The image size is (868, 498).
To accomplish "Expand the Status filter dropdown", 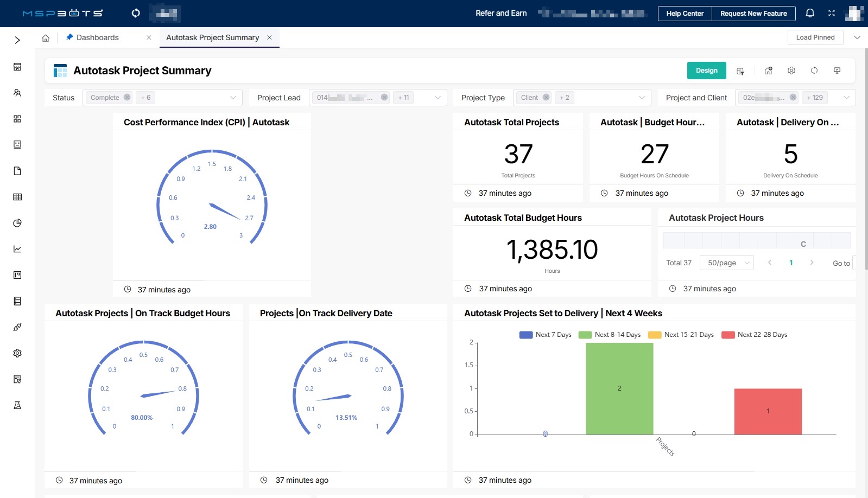I will pyautogui.click(x=233, y=98).
